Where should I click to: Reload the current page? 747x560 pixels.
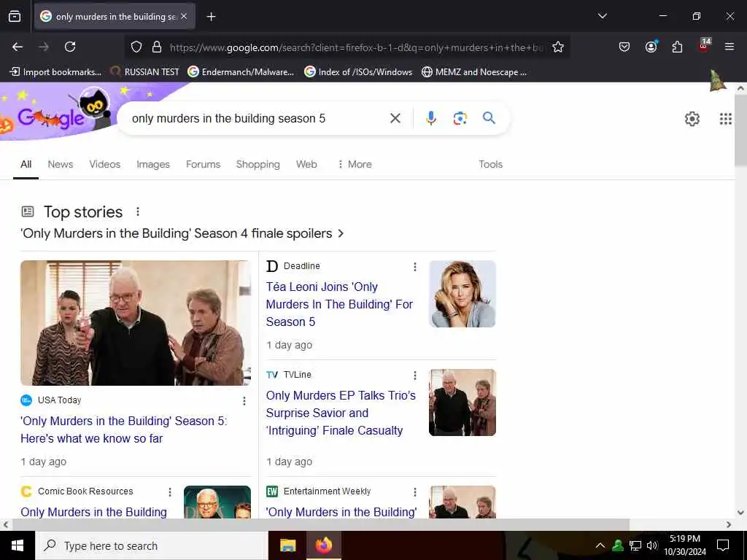click(x=70, y=47)
